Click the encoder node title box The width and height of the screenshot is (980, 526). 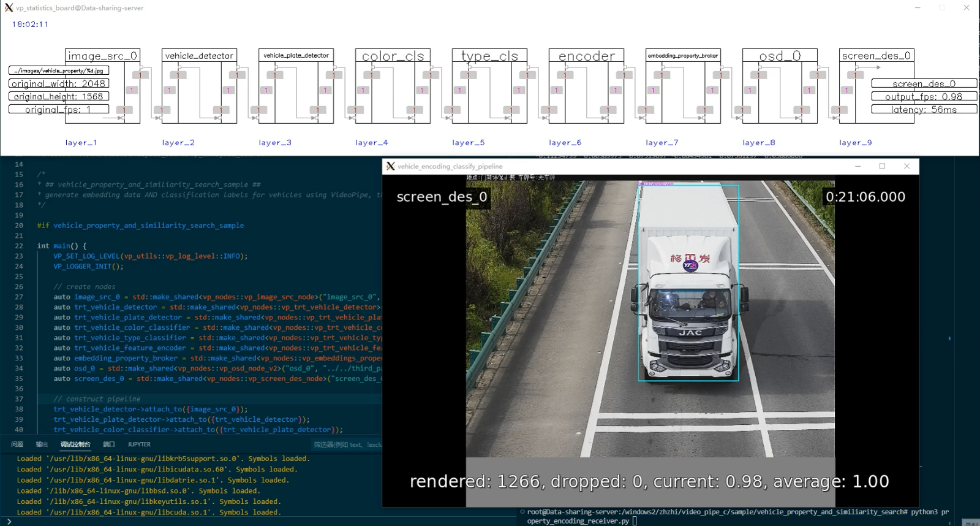[x=586, y=56]
